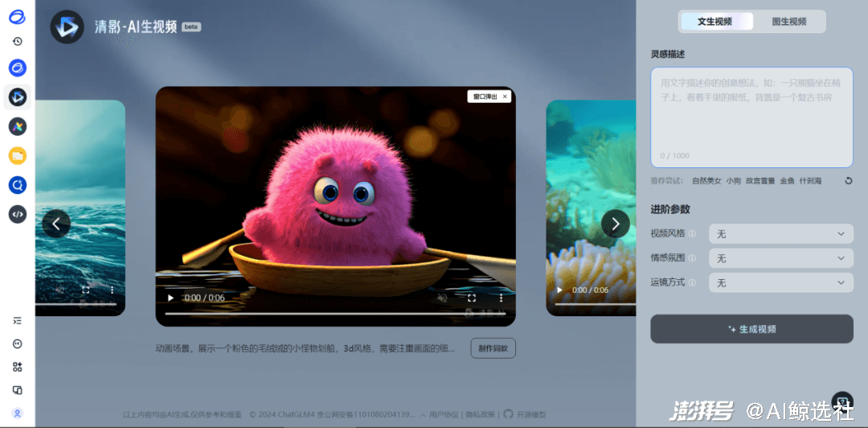Play the pink monster video
868x428 pixels.
tap(170, 298)
